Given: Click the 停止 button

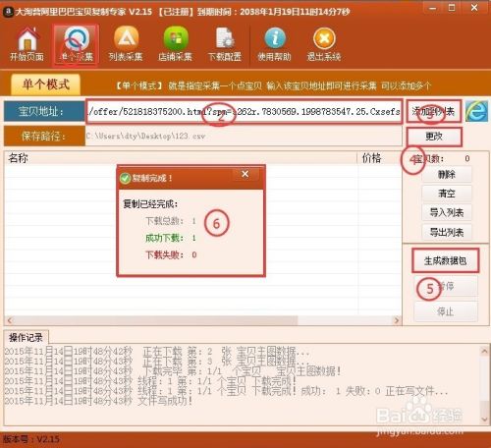Looking at the screenshot, I should point(446,311).
